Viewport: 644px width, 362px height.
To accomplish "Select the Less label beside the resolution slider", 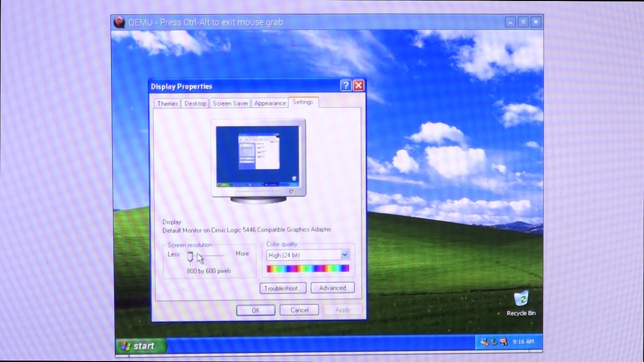I will coord(173,254).
